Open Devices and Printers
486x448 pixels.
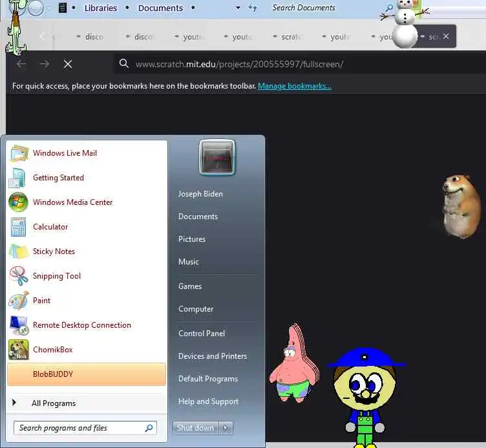[x=213, y=356]
